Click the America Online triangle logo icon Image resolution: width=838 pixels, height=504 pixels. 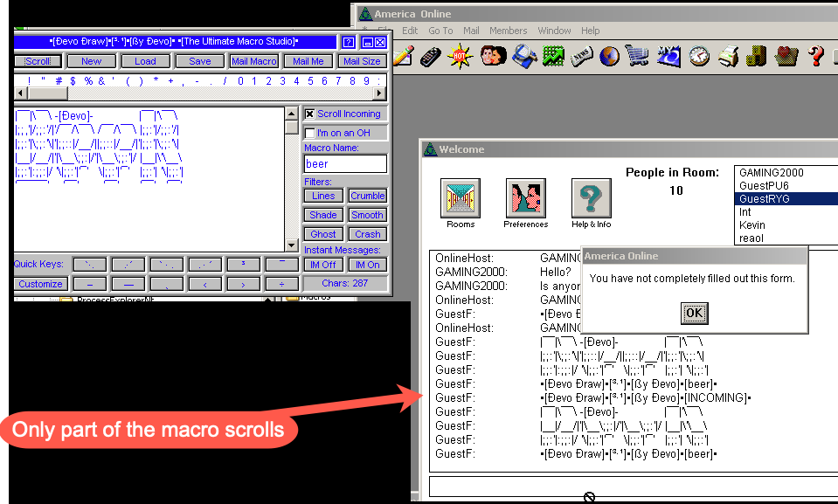click(x=365, y=14)
